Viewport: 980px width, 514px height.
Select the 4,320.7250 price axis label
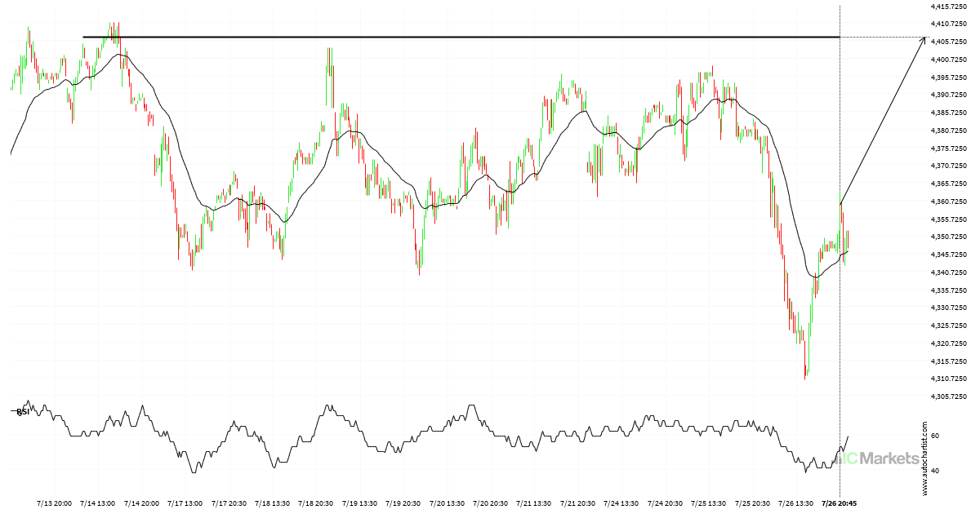[949, 343]
